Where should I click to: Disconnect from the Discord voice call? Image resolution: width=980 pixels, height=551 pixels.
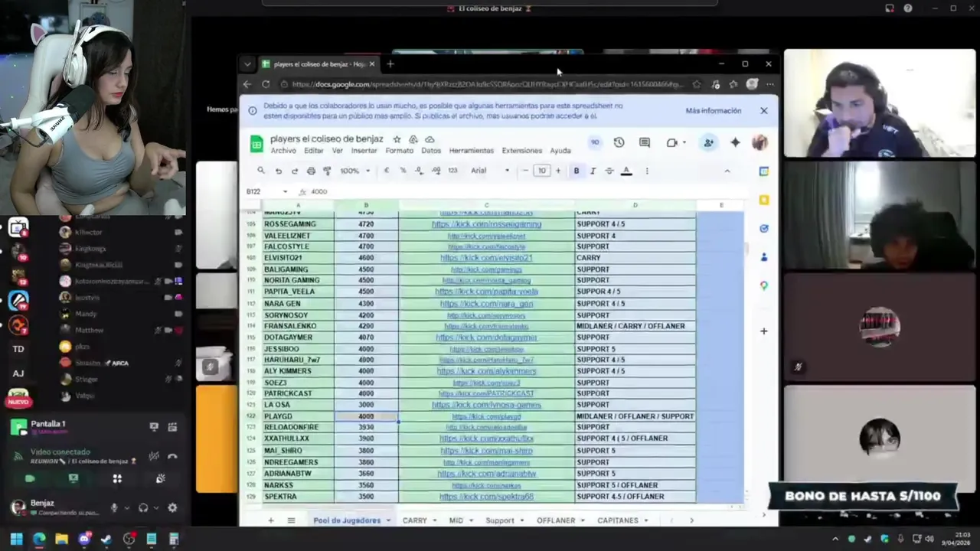[172, 457]
